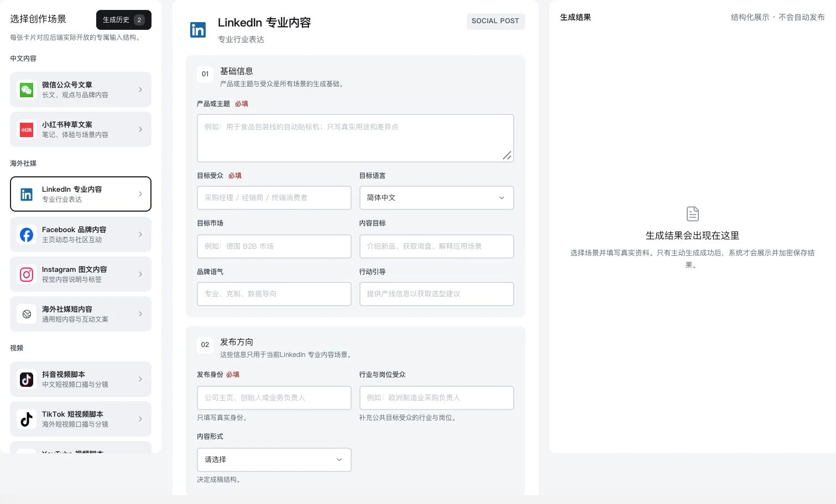Click the LinkedIn icon in the sidebar card
Image resolution: width=836 pixels, height=504 pixels.
coord(27,194)
